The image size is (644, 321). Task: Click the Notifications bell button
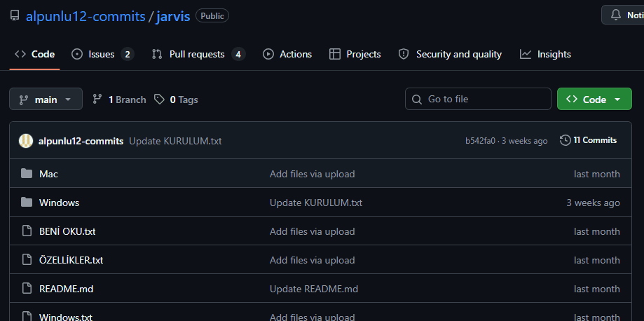(623, 15)
